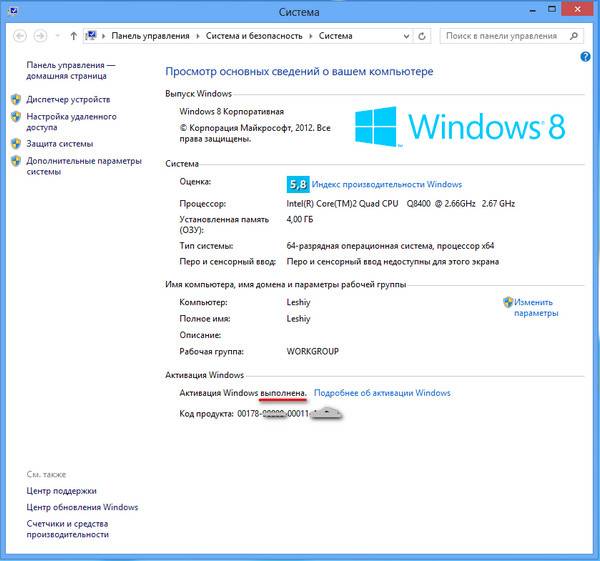Screen dimensions: 600x561
Task: Open Диспетчер устройств
Action: [68, 99]
